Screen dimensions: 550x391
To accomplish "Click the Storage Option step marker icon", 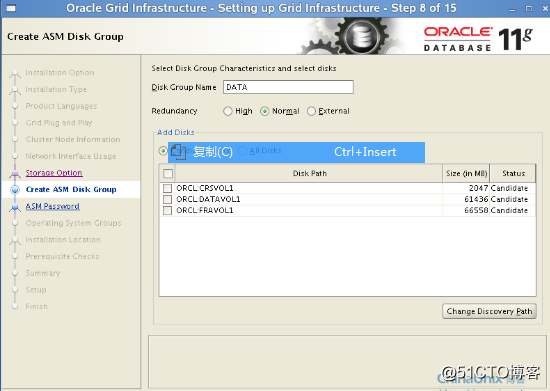I will (15, 173).
